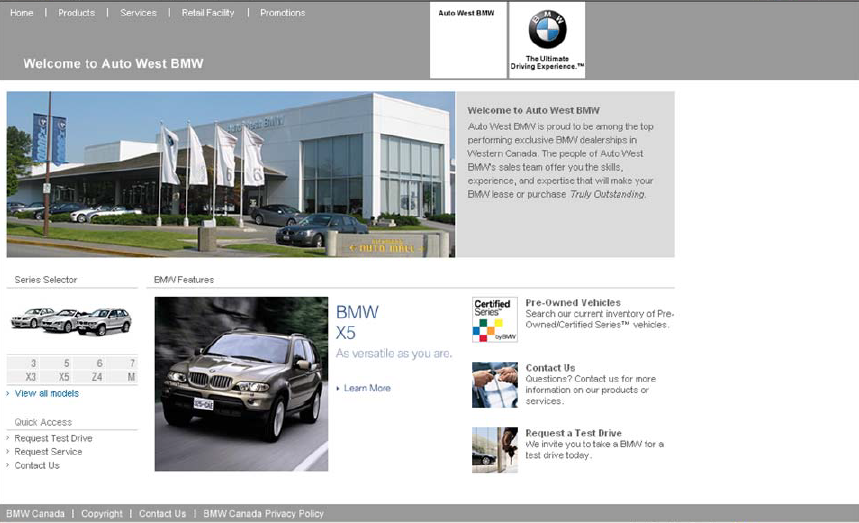The image size is (859, 523).
Task: Click the Request a Test Drive thumbnail
Action: pyautogui.click(x=495, y=450)
